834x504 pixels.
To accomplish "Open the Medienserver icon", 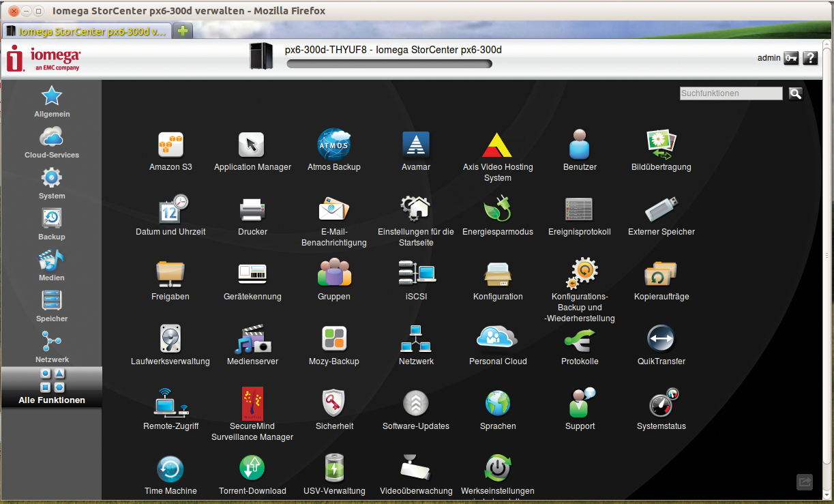I will [x=252, y=340].
